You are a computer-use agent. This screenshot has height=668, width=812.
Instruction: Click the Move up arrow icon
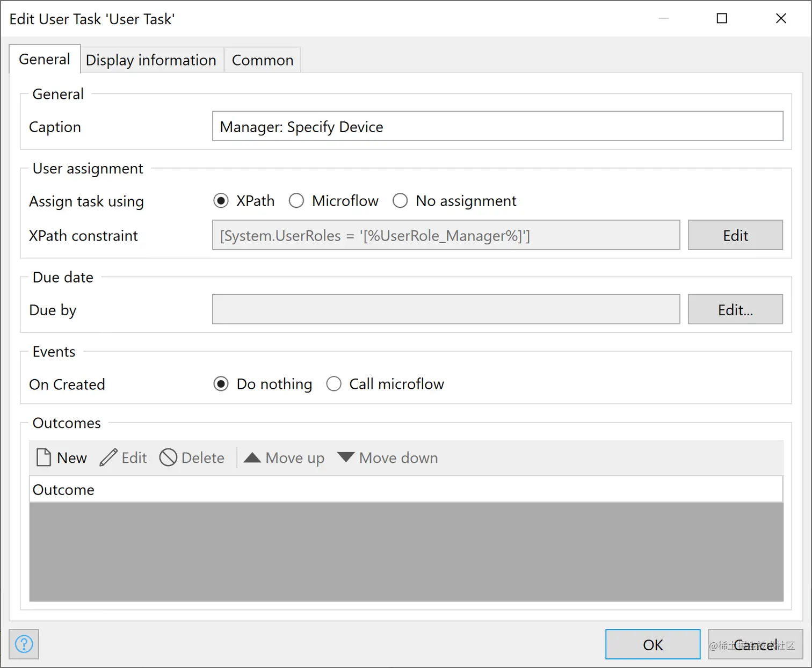point(252,458)
